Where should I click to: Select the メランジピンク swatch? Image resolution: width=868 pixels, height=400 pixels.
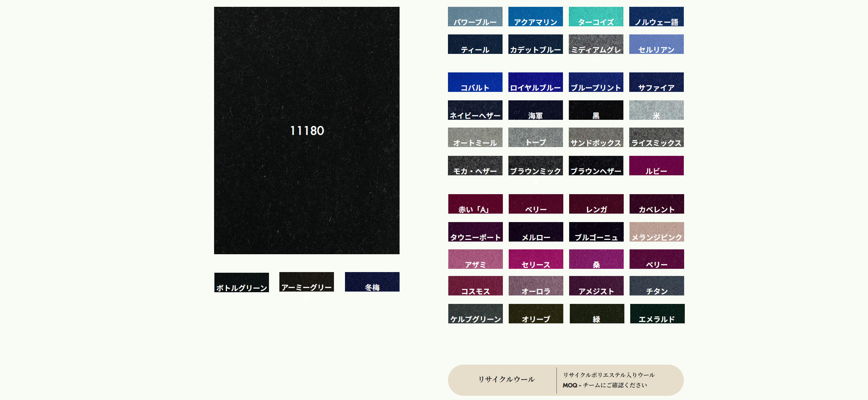point(656,231)
